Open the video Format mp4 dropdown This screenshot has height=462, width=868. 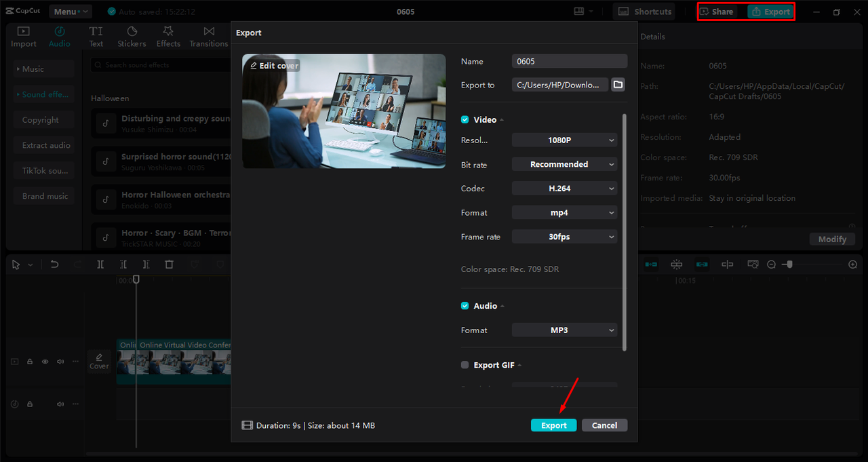564,212
